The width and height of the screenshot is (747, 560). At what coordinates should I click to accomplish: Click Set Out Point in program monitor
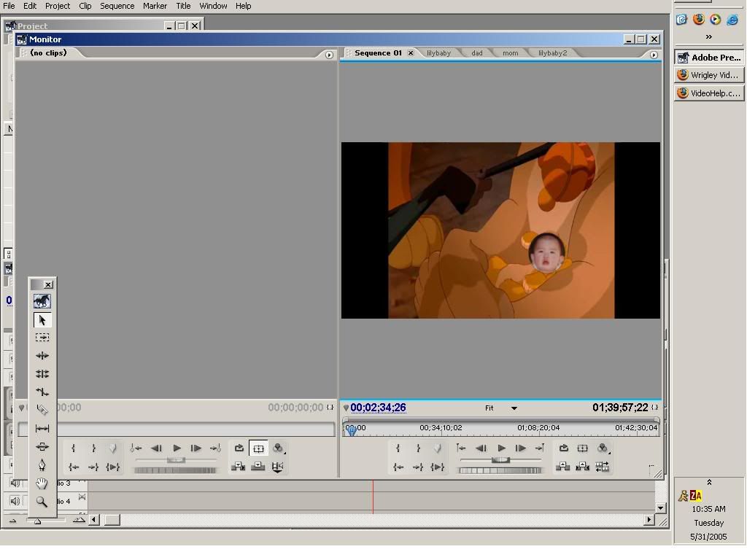(418, 448)
